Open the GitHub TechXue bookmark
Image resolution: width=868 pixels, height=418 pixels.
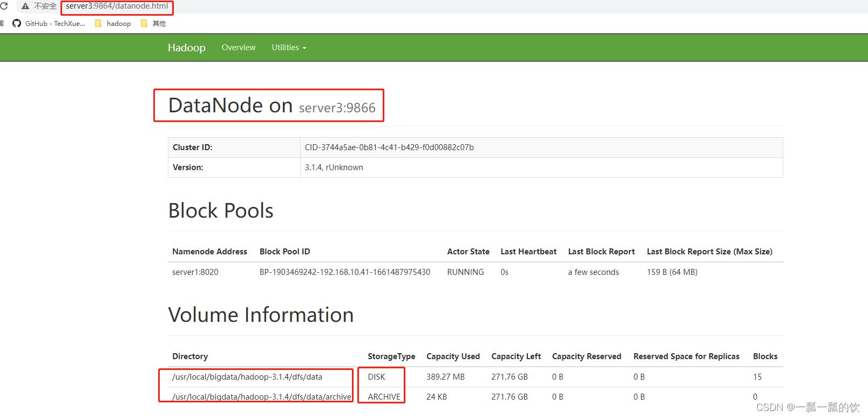tap(49, 23)
